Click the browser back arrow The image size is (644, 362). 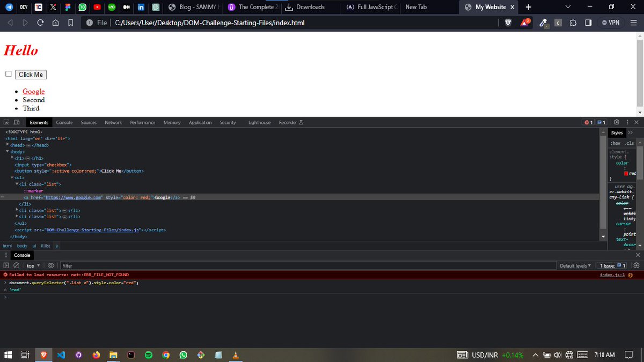(x=10, y=23)
